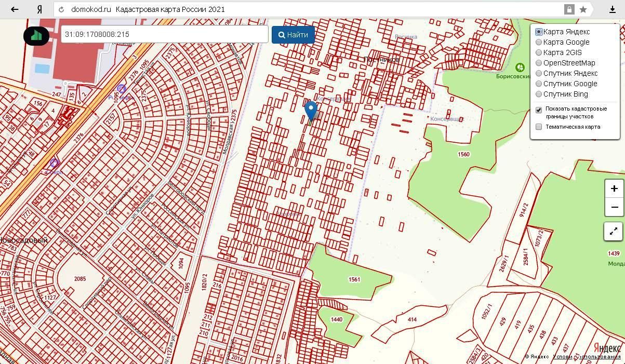Click the blue location pin marker

311,111
